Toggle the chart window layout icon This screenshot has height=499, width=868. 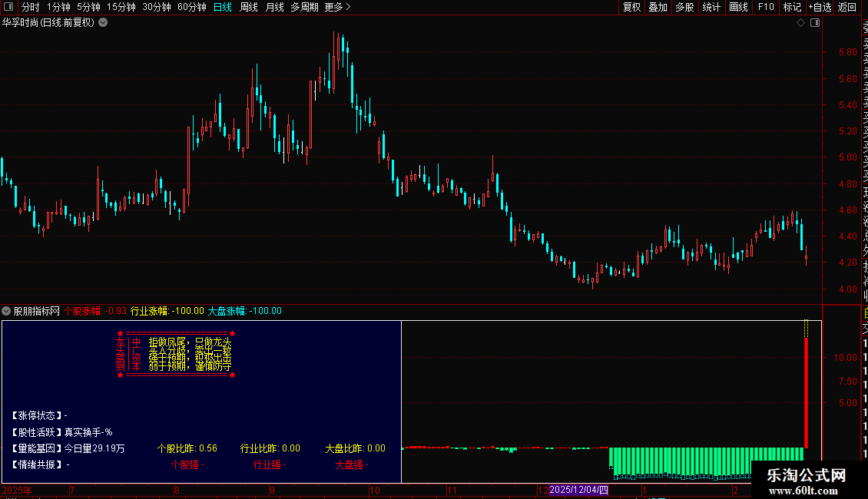click(815, 23)
